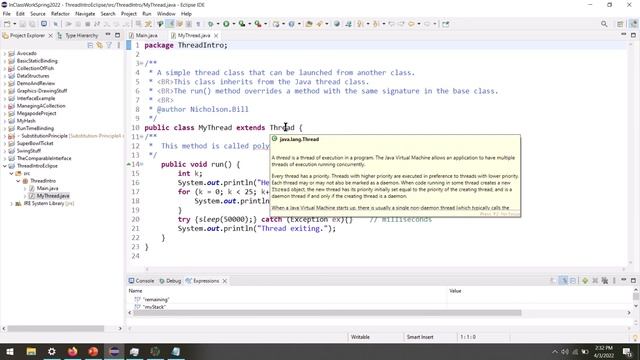640x360 pixels.
Task: Expand the Avocado project node
Action: tap(5, 53)
